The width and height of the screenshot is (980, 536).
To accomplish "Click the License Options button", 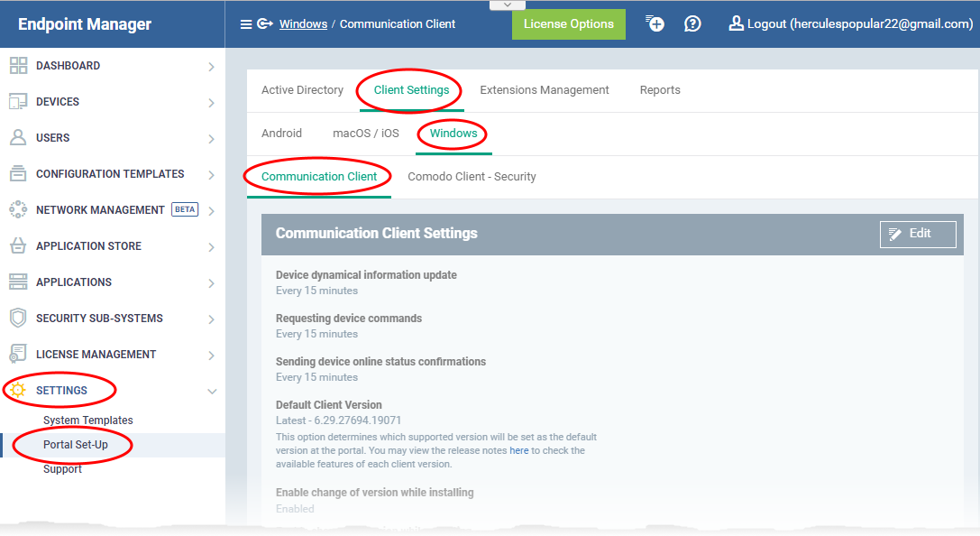I will pyautogui.click(x=569, y=24).
